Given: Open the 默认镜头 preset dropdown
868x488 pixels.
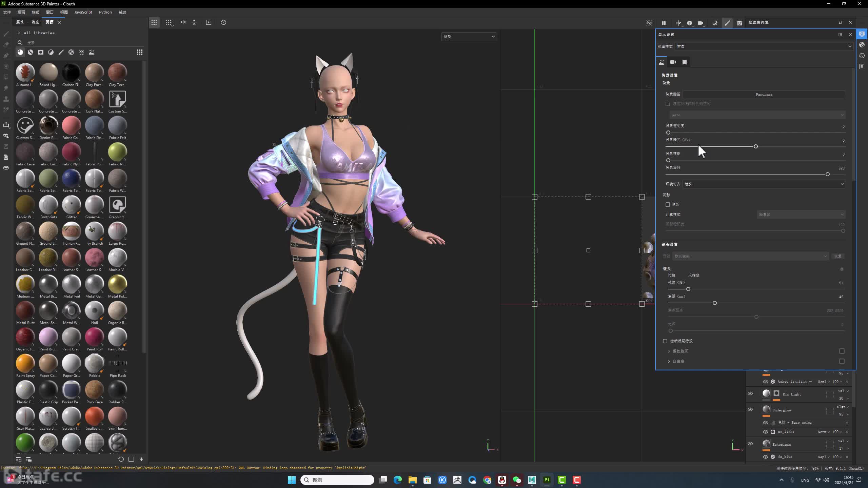Looking at the screenshot, I should (750, 256).
